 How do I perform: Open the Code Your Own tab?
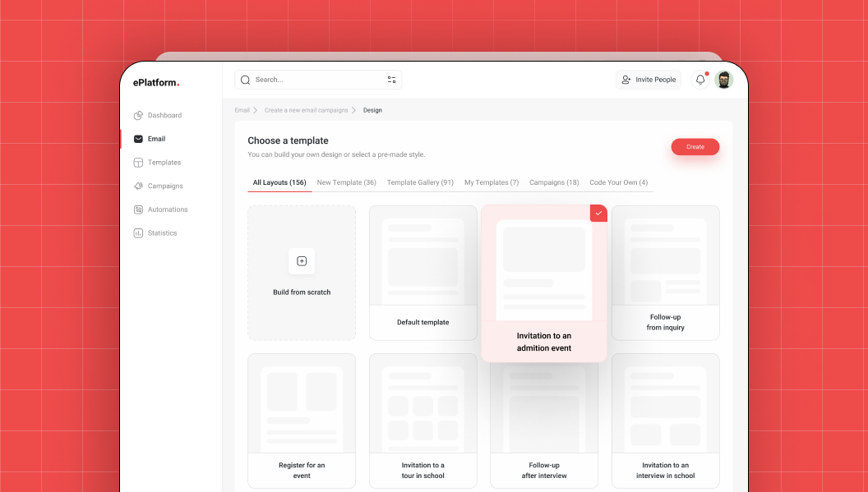618,182
